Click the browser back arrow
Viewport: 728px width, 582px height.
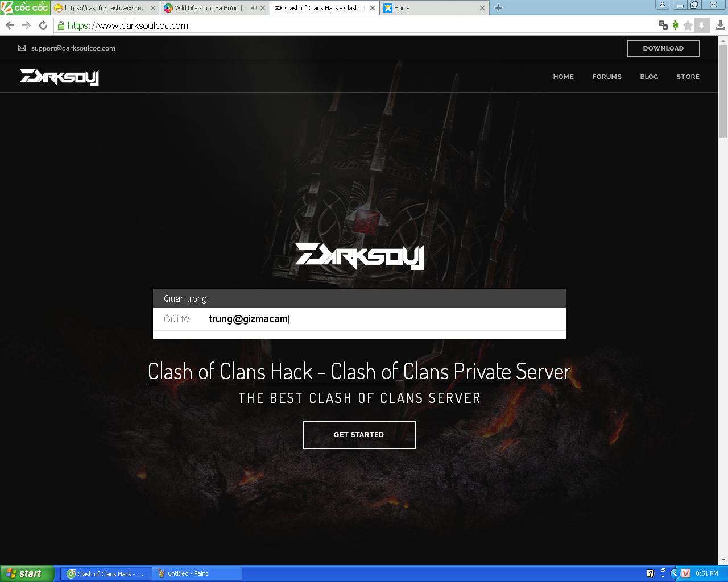(x=10, y=25)
